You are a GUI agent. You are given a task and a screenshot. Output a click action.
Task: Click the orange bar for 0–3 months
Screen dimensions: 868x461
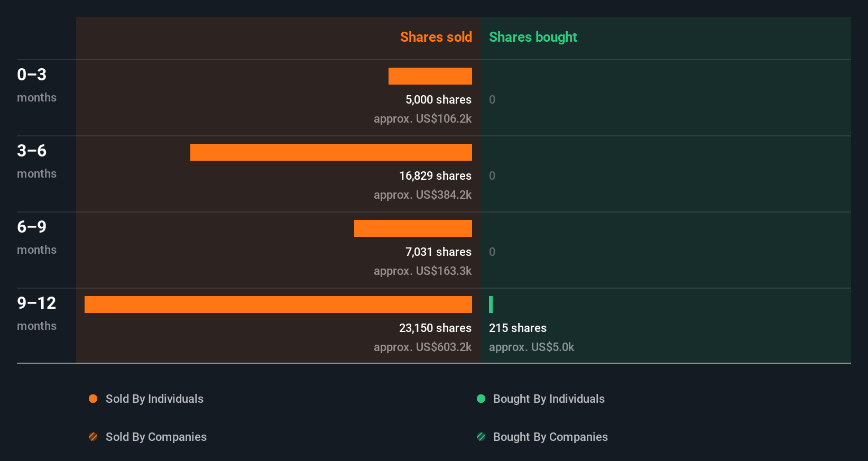point(430,76)
